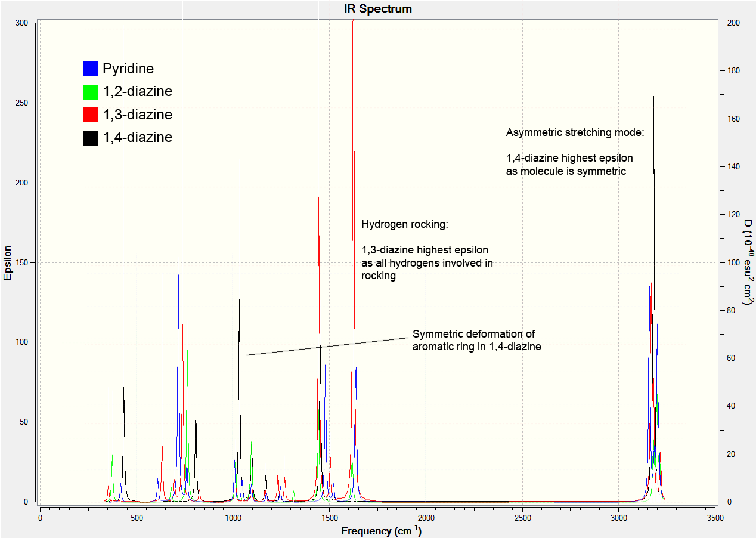Click the black 1,4-diazine legend swatch
The height and width of the screenshot is (538, 756).
tap(90, 138)
